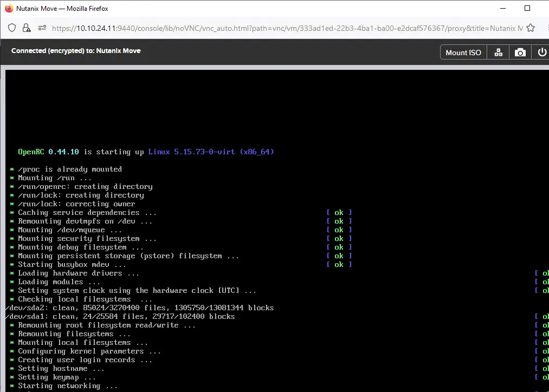This screenshot has width=549, height=392.
Task: Click the '[ ok ]' status for Mounting persistent storage
Action: (339, 256)
